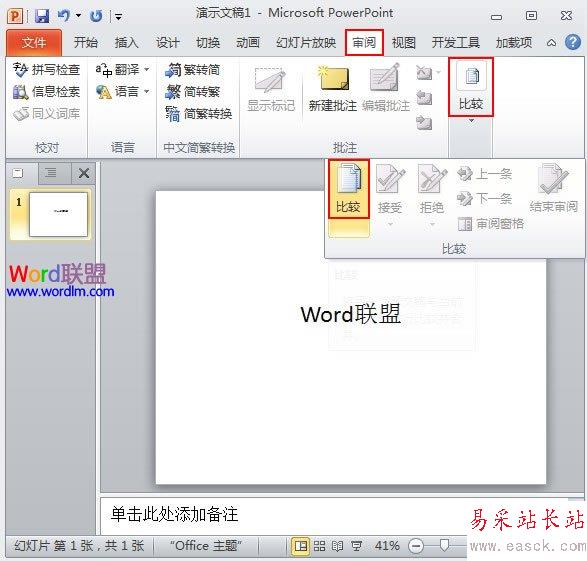Close the slide thumbnail pane
This screenshot has height=561, width=587.
[x=84, y=173]
